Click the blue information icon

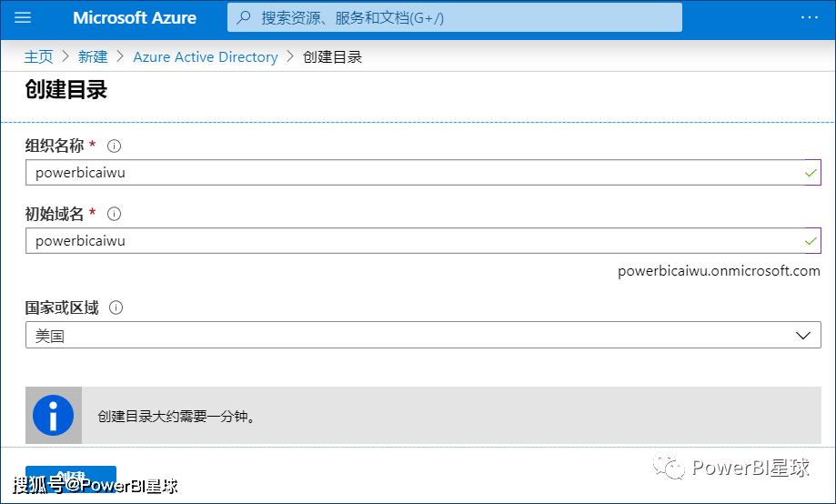[54, 416]
